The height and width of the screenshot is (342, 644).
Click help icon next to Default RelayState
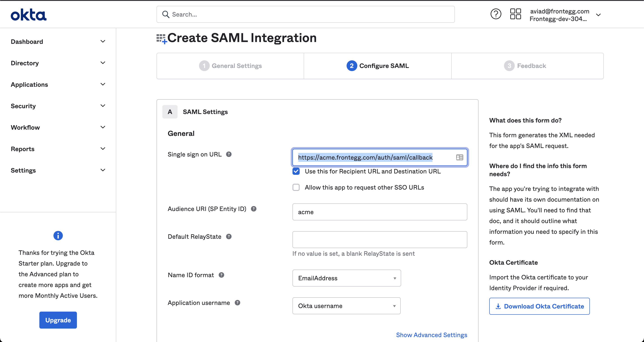click(x=229, y=236)
